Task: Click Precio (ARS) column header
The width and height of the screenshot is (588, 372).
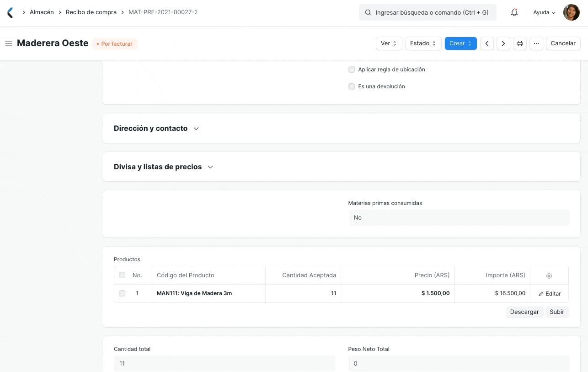Action: tap(398, 275)
